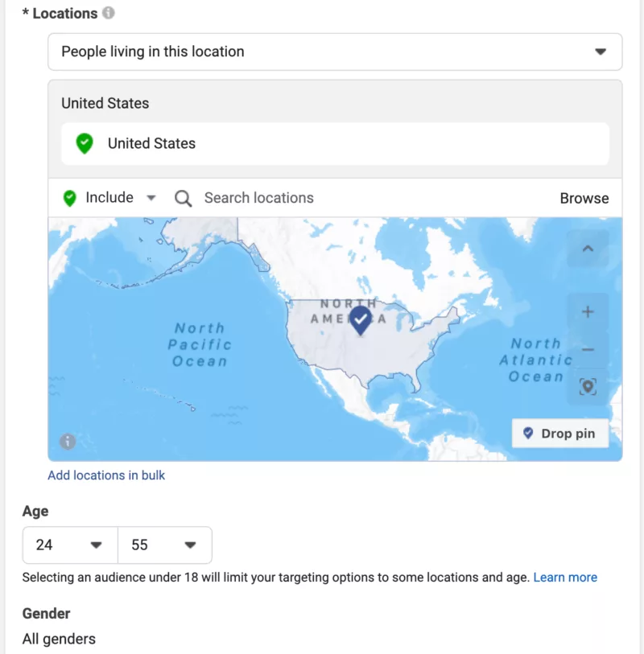Open the maximum age dropdown showing 55

click(164, 545)
